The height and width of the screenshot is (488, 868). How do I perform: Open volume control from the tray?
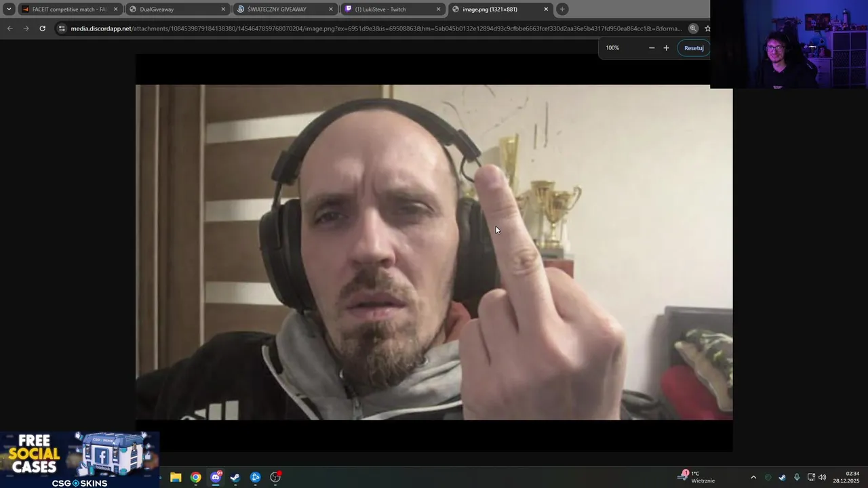(x=823, y=477)
